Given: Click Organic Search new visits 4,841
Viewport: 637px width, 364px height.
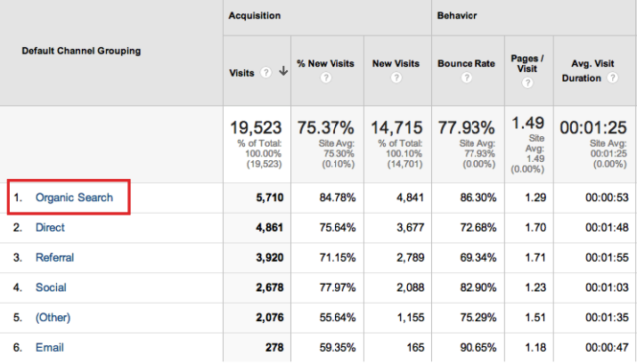Looking at the screenshot, I should pos(411,198).
